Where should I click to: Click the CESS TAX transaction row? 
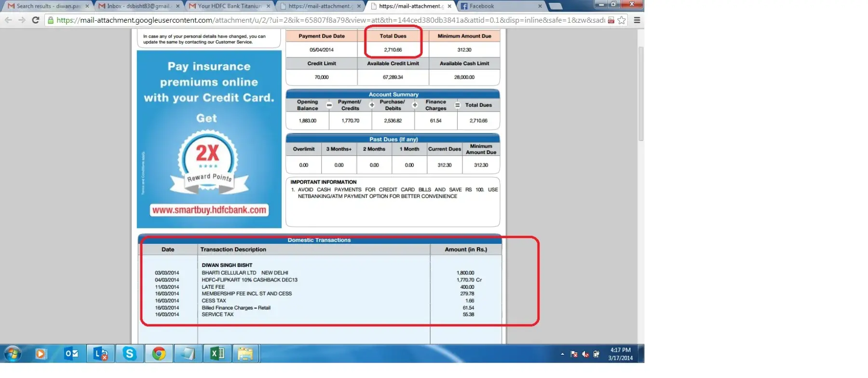click(x=321, y=301)
